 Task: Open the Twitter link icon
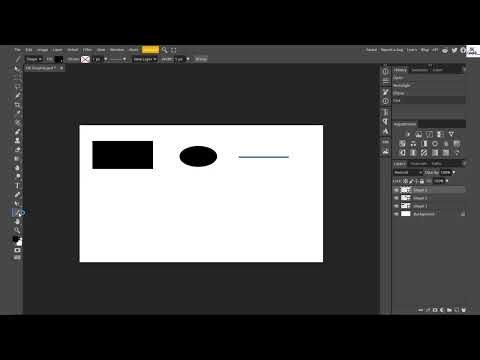454,50
